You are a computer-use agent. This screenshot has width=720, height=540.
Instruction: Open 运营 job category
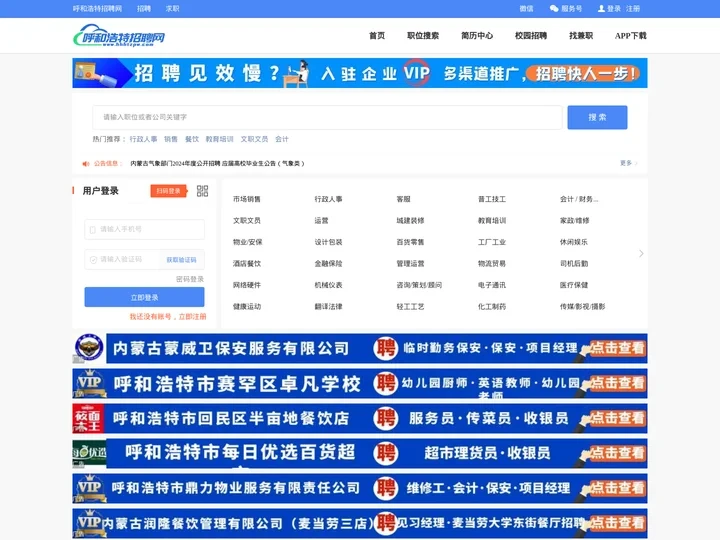click(x=321, y=220)
